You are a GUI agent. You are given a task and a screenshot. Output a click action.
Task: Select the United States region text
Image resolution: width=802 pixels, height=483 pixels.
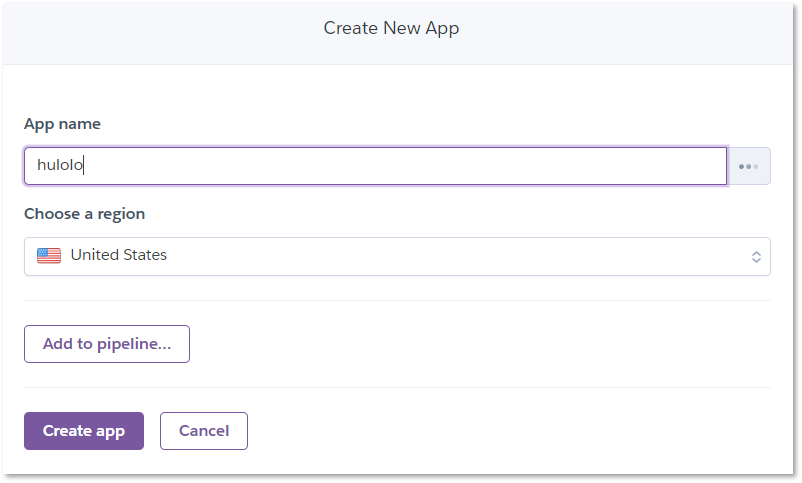point(118,255)
